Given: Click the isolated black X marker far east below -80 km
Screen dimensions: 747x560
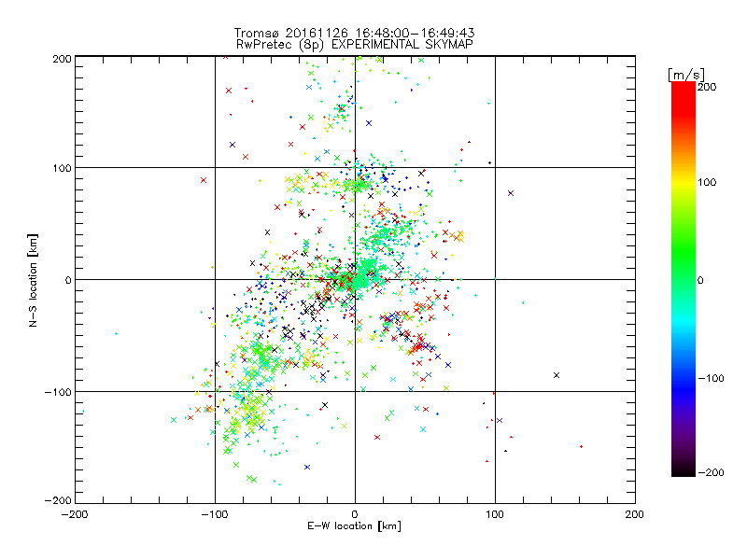Looking at the screenshot, I should click(557, 375).
